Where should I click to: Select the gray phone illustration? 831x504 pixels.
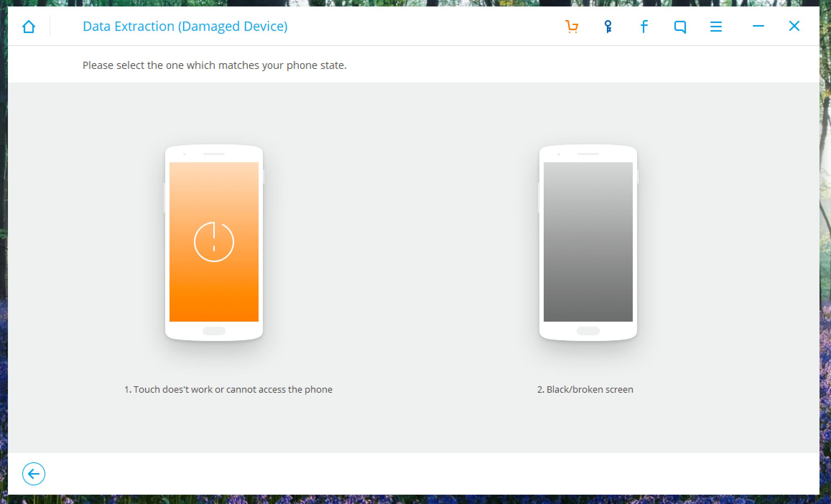click(x=588, y=242)
